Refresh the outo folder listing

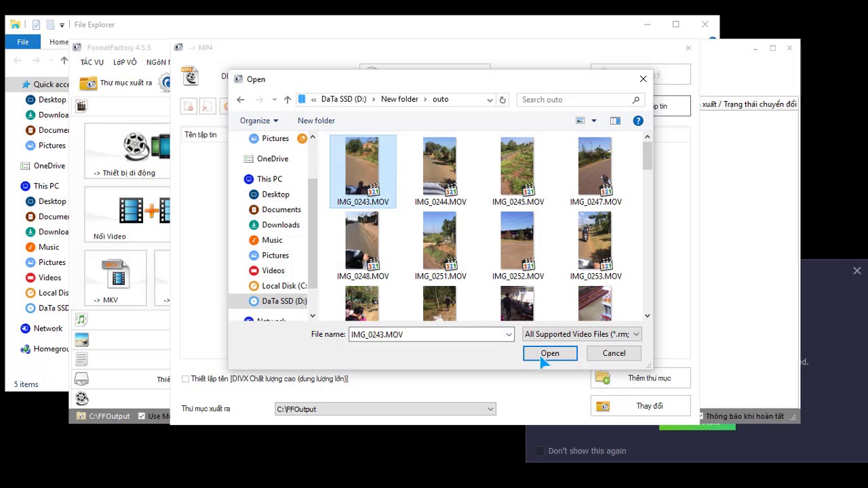point(502,100)
